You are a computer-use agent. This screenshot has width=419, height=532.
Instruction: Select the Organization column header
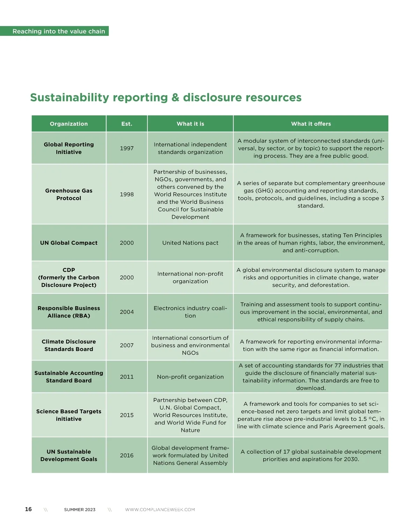pyautogui.click(x=69, y=124)
